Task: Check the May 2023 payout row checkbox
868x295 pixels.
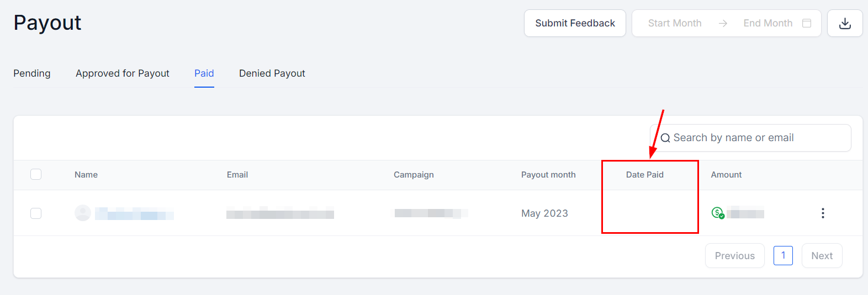Action: (36, 213)
